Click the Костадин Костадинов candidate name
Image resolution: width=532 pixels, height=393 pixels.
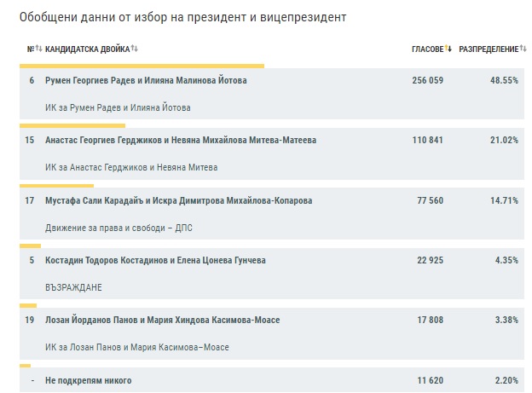click(153, 259)
